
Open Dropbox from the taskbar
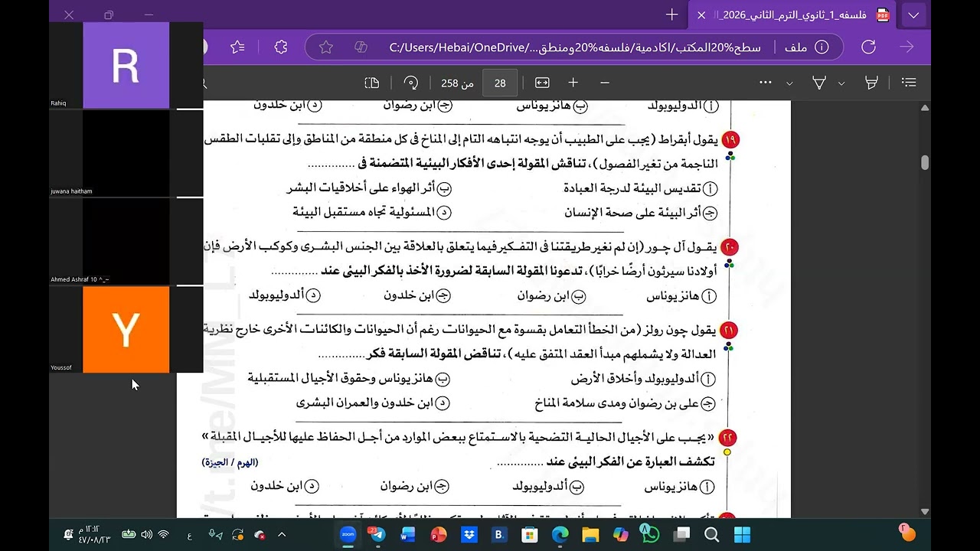tap(469, 534)
